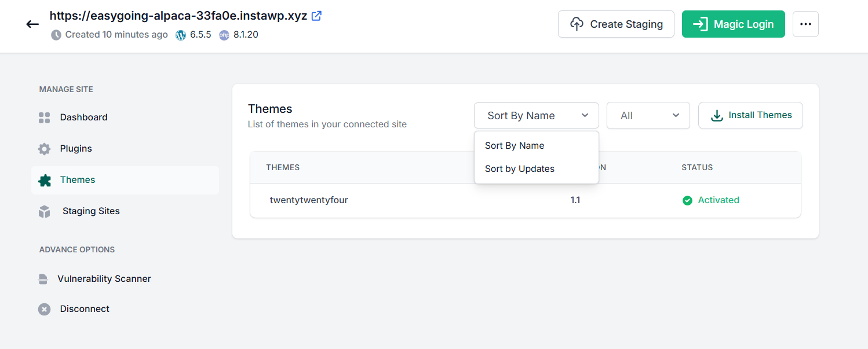This screenshot has width=868, height=349.
Task: Click the Install Themes button
Action: coord(750,115)
